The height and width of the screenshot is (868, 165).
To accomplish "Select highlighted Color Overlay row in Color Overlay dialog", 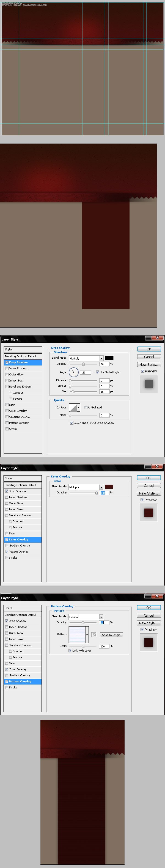I will [23, 539].
